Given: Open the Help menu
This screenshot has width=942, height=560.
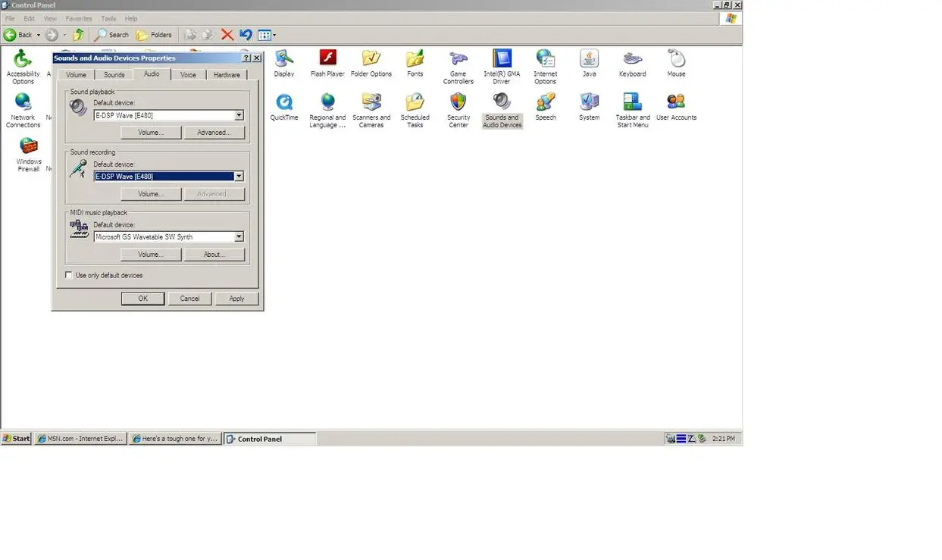Looking at the screenshot, I should 131,18.
